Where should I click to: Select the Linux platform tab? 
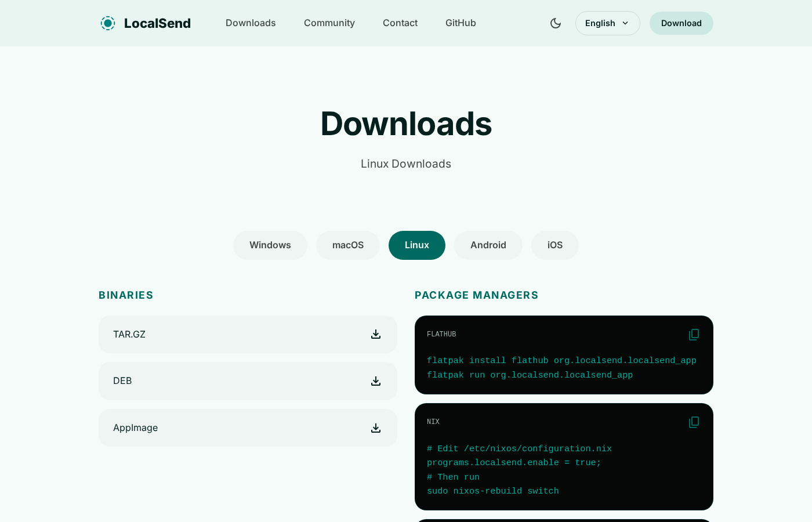[x=417, y=245]
